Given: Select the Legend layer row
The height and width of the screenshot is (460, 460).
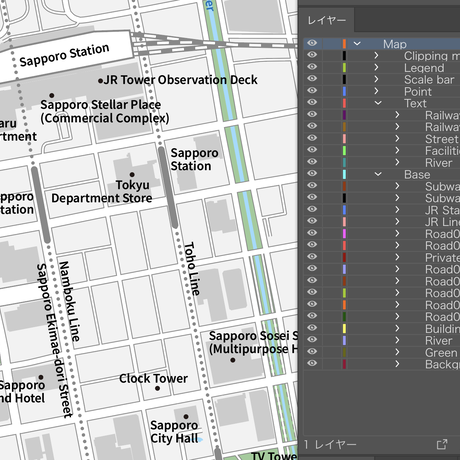Looking at the screenshot, I should click(x=382, y=67).
